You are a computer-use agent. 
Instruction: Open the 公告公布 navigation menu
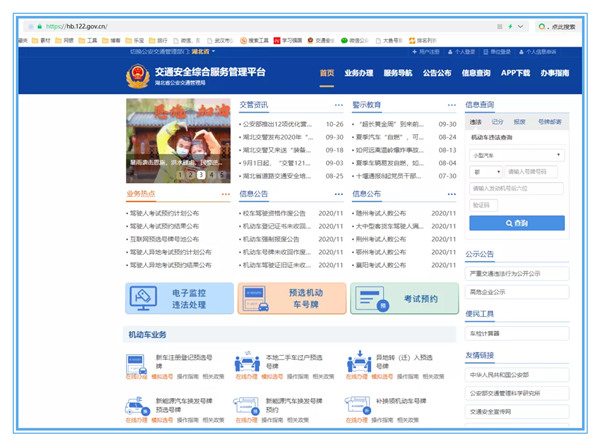(437, 73)
